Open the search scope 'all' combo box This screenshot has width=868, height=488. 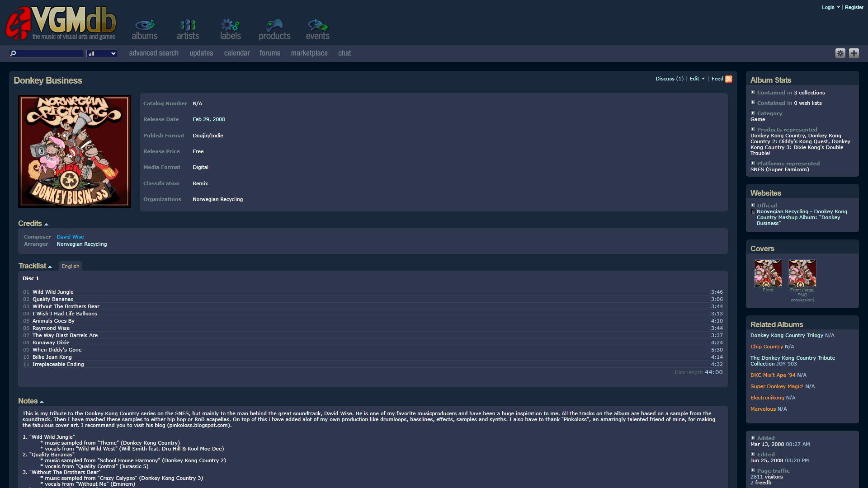tap(102, 53)
